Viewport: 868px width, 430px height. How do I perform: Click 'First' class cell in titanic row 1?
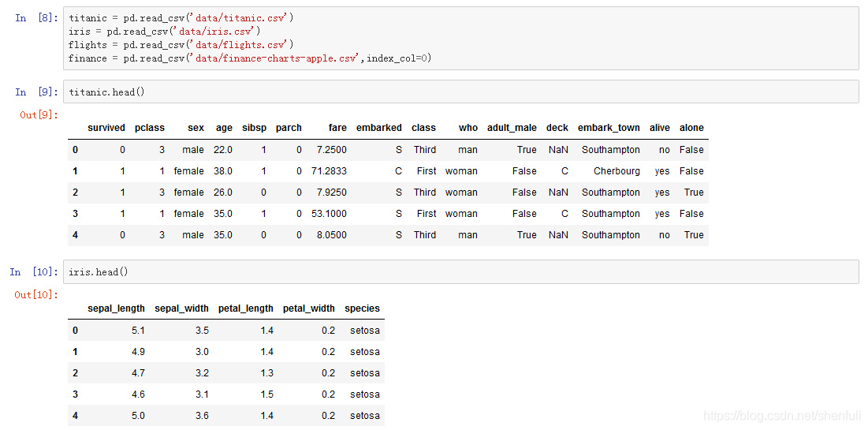[x=427, y=171]
